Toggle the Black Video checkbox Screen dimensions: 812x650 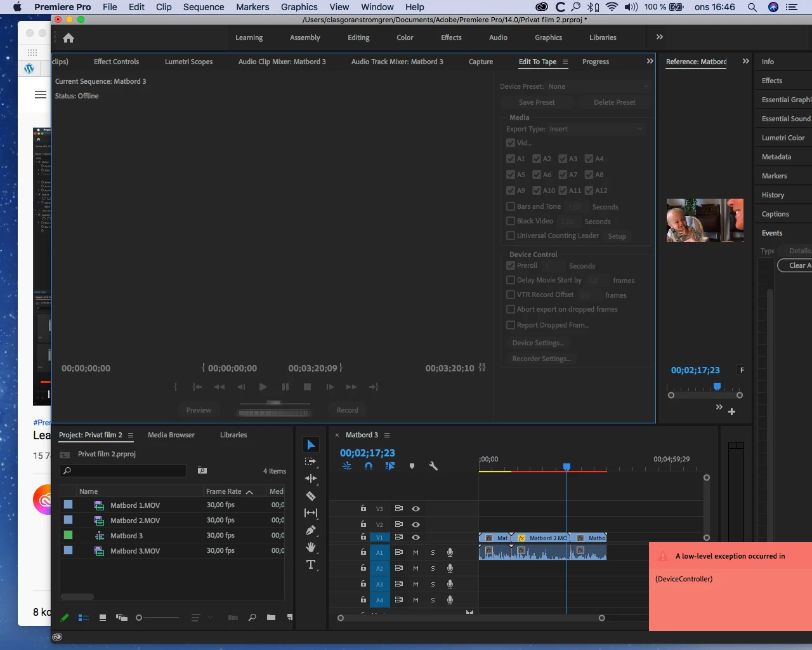(511, 221)
